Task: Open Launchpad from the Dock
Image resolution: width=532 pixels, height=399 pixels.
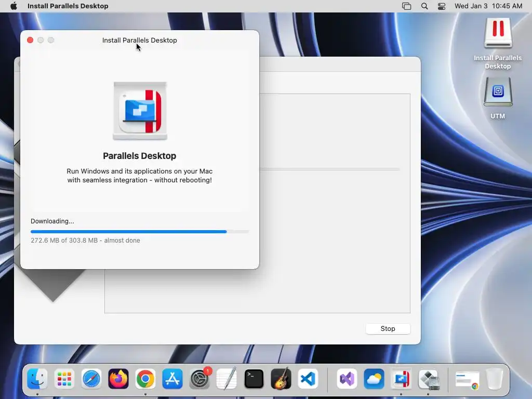Action: [x=64, y=379]
